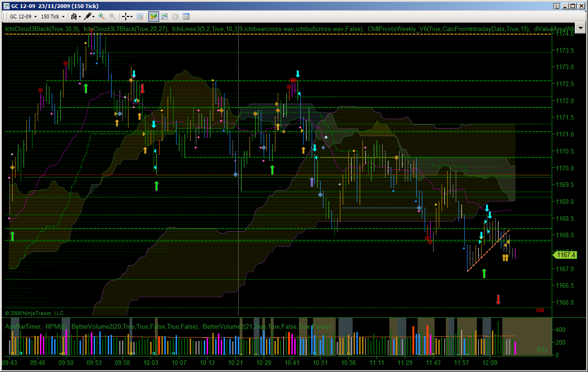Click the CMIPivotsWeekly_V6 indicator label
Screen dimensions: 588x372
(x=449, y=29)
